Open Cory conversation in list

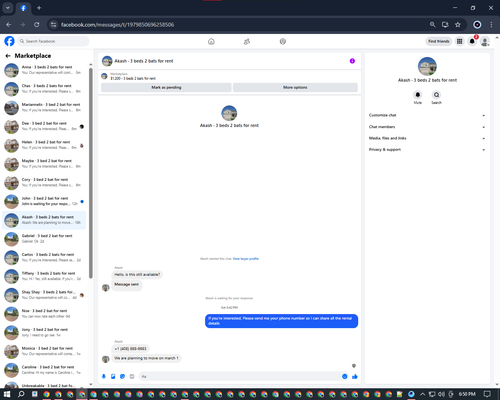pos(44,182)
